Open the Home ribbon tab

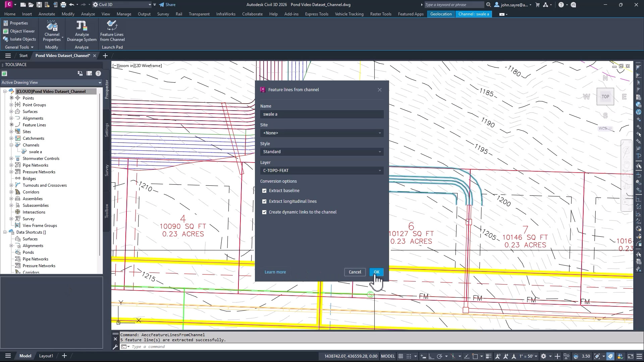(10, 14)
